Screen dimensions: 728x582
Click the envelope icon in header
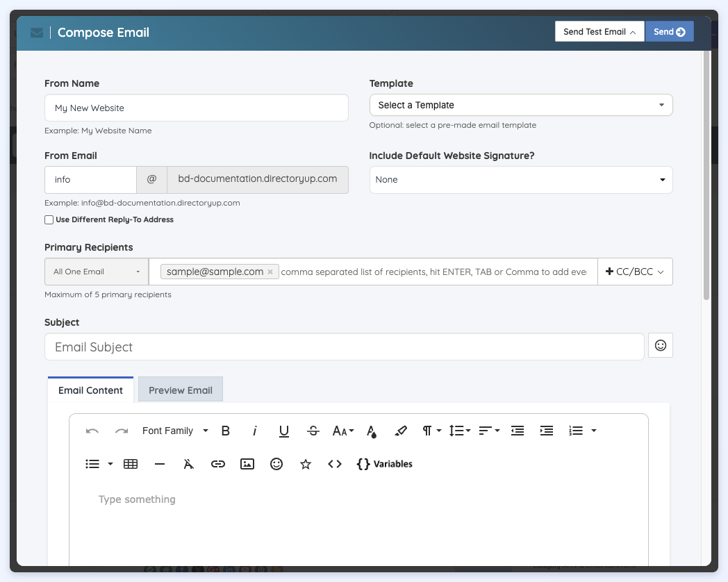pyautogui.click(x=37, y=33)
